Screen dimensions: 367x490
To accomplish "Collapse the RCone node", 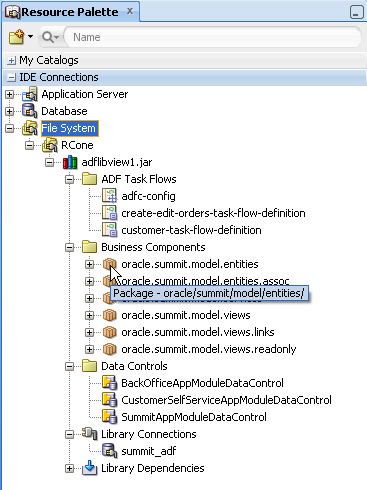I will click(30, 145).
